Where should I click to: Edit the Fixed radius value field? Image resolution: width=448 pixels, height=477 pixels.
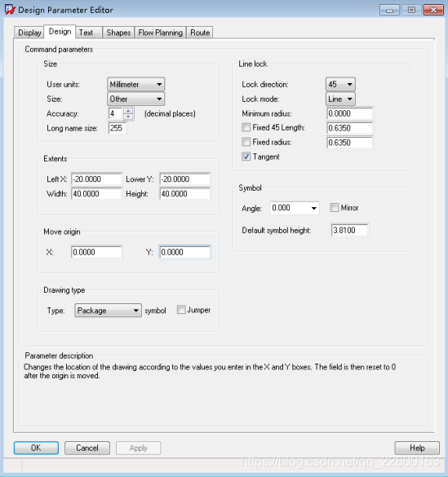pos(350,143)
